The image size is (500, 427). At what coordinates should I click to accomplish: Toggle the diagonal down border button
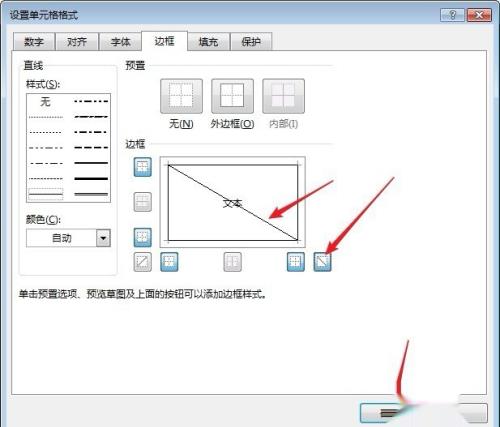pos(322,262)
